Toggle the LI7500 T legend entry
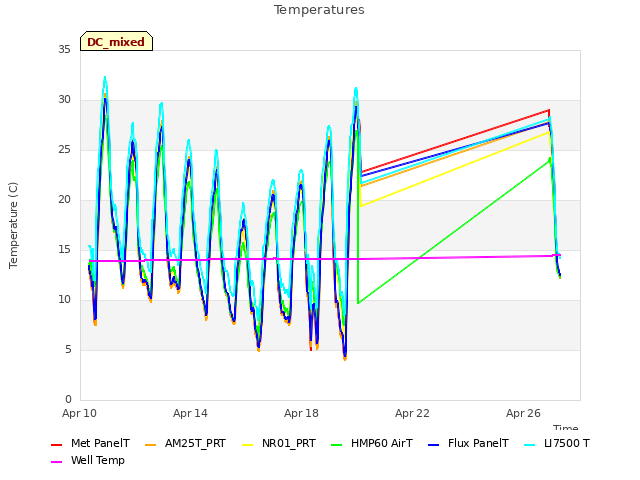The image size is (640, 480). (557, 443)
